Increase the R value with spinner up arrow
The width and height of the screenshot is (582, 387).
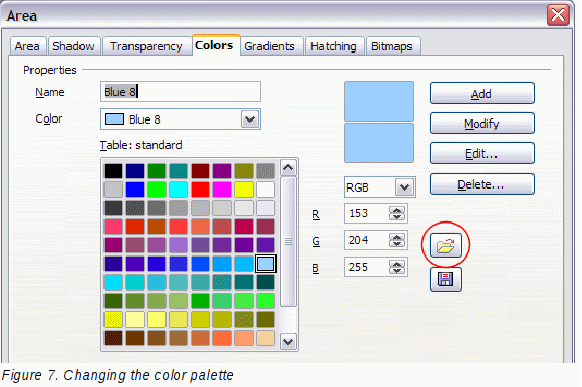pos(397,210)
